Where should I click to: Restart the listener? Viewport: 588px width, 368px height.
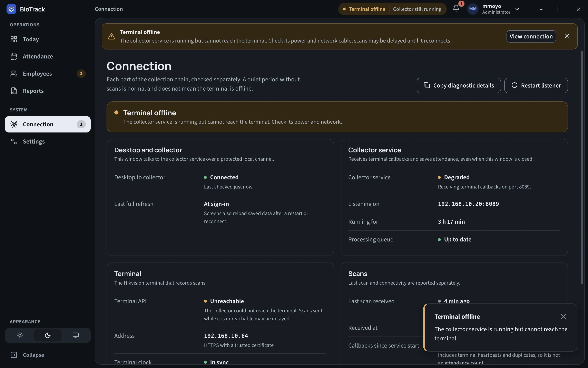point(536,85)
